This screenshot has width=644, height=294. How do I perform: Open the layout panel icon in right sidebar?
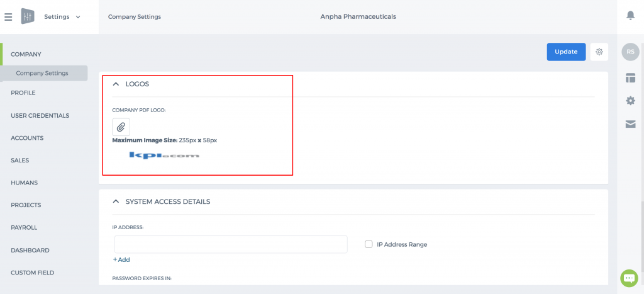pyautogui.click(x=630, y=77)
